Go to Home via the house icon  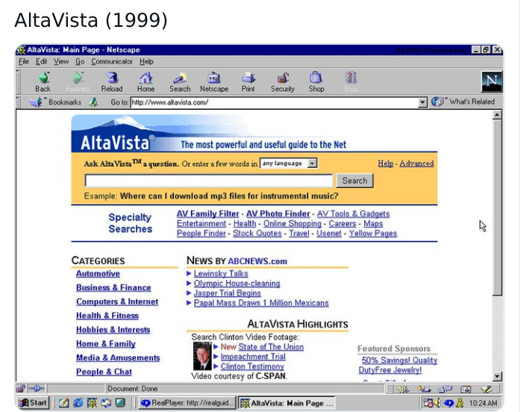[146, 78]
